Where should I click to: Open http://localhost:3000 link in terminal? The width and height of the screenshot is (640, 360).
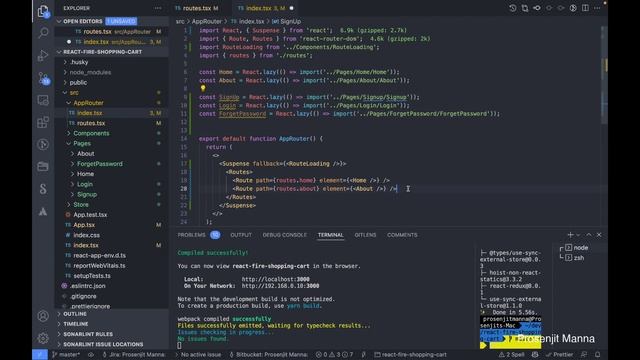276,279
